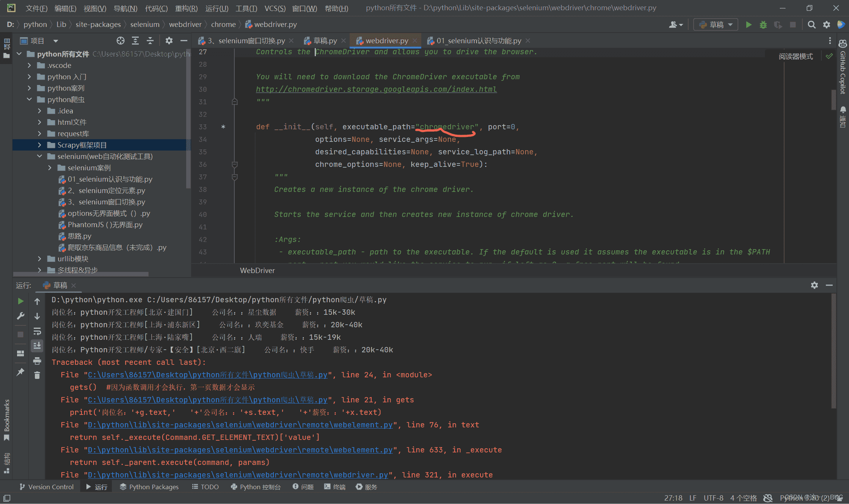Pin the run output window
This screenshot has width=849, height=504.
20,372
